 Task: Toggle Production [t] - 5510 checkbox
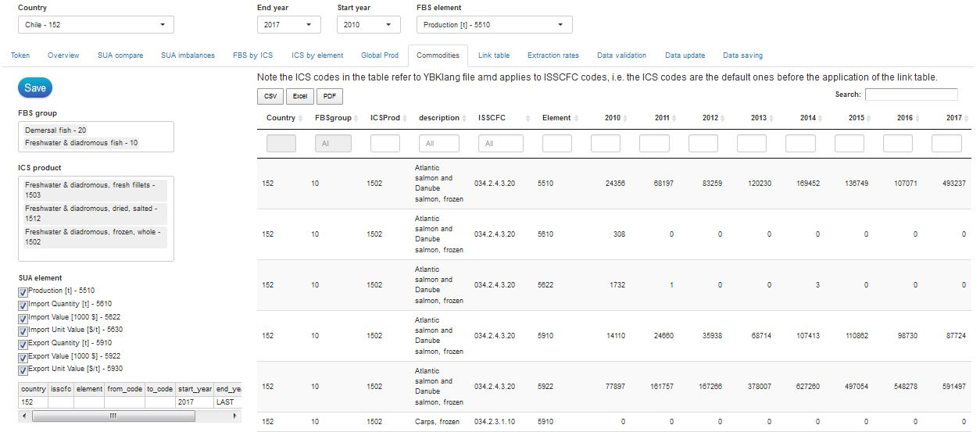pyautogui.click(x=23, y=292)
